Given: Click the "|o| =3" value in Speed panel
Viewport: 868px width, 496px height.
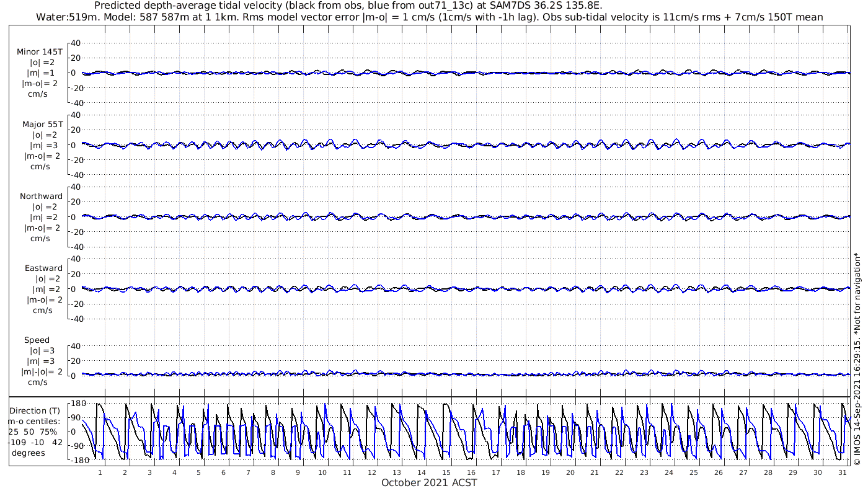Looking at the screenshot, I should [x=41, y=351].
